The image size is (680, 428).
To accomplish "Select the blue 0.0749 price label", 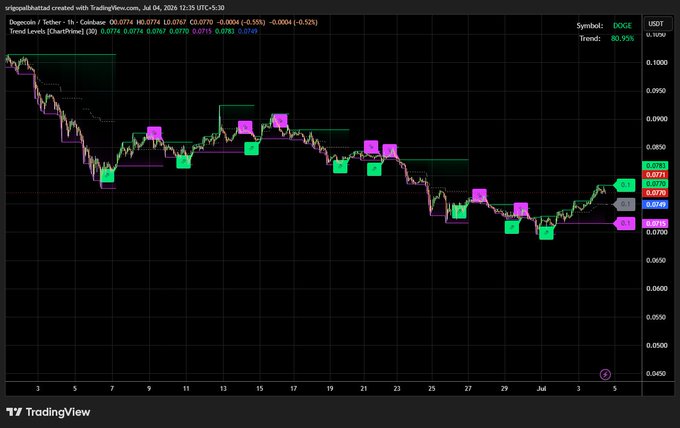I will (655, 205).
